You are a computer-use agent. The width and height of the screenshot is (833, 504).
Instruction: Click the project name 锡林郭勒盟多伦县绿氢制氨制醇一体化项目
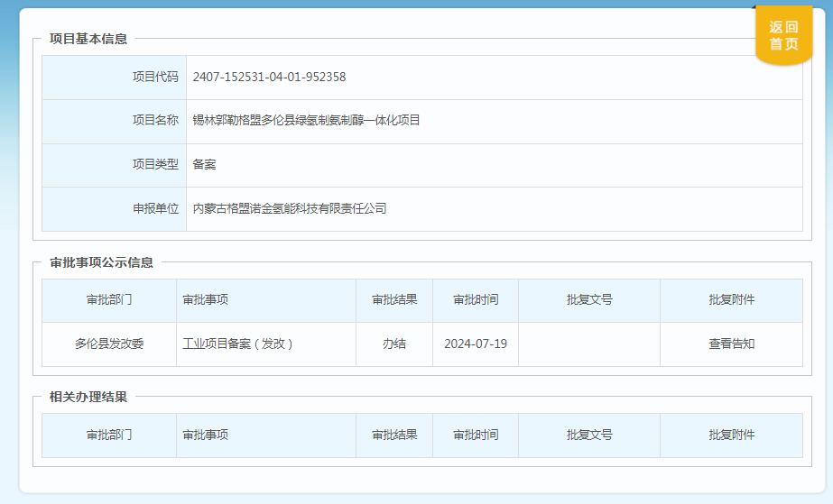(306, 121)
